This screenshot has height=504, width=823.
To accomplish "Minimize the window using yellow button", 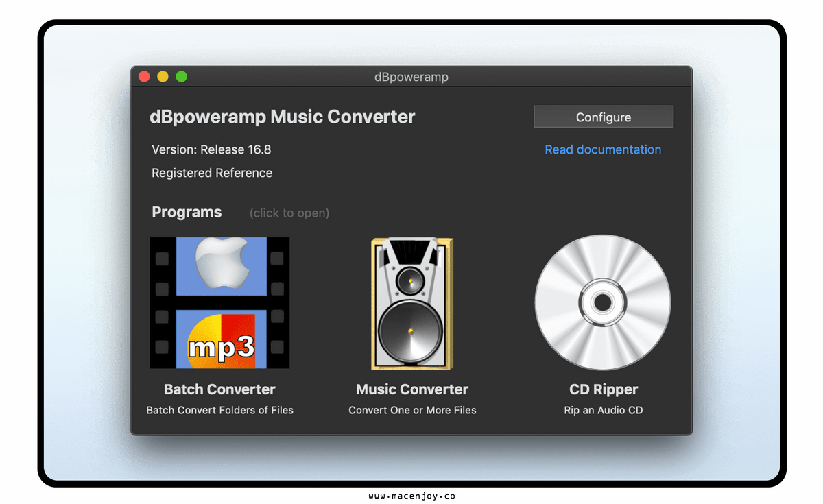I will (x=163, y=77).
